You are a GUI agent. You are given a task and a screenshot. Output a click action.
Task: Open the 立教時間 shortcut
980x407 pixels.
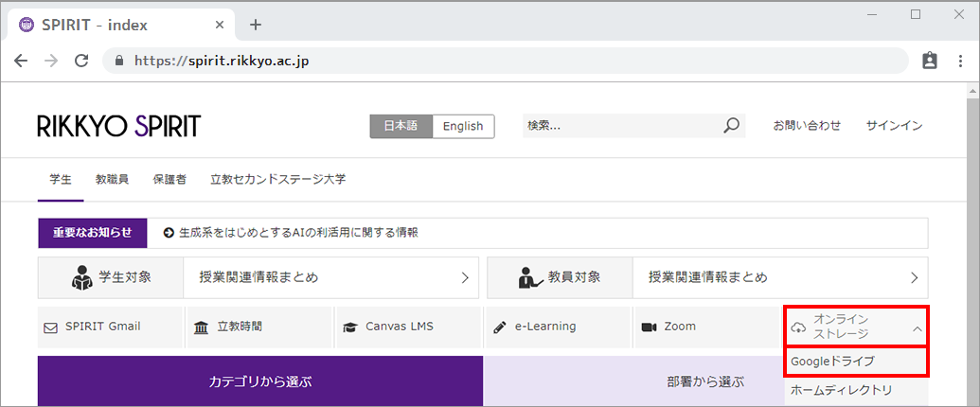(259, 327)
